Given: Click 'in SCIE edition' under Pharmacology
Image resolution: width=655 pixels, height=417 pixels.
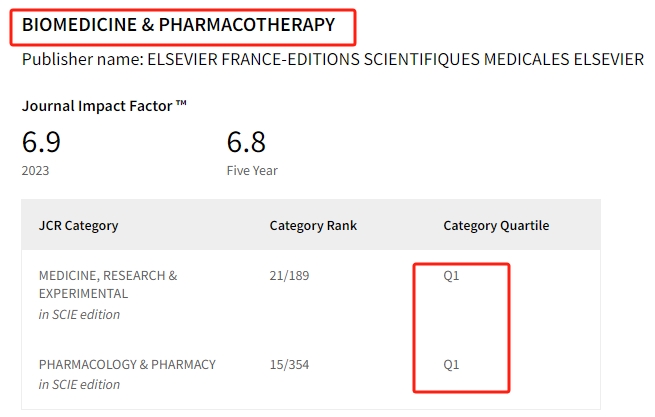Looking at the screenshot, I should point(79,384).
